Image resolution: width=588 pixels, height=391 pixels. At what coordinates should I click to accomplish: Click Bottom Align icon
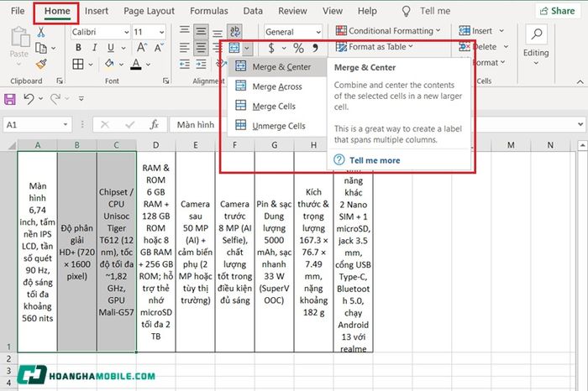[x=218, y=32]
